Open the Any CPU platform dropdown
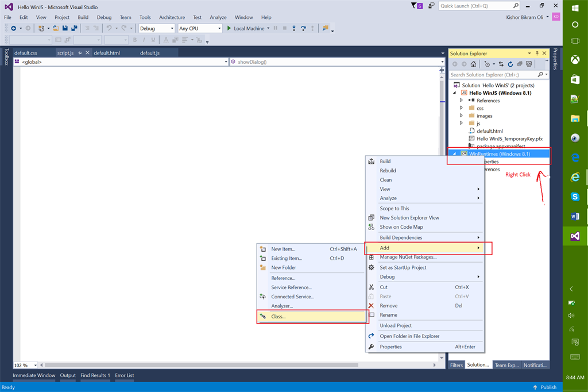This screenshot has width=588, height=392. [x=199, y=28]
